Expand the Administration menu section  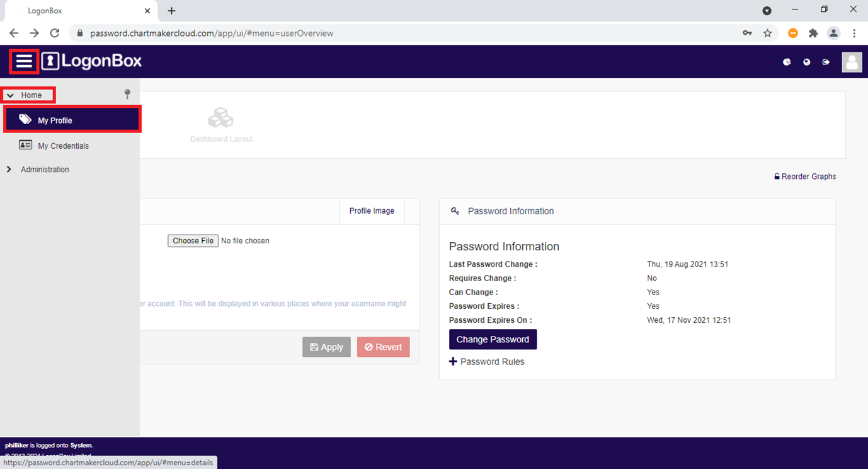44,170
